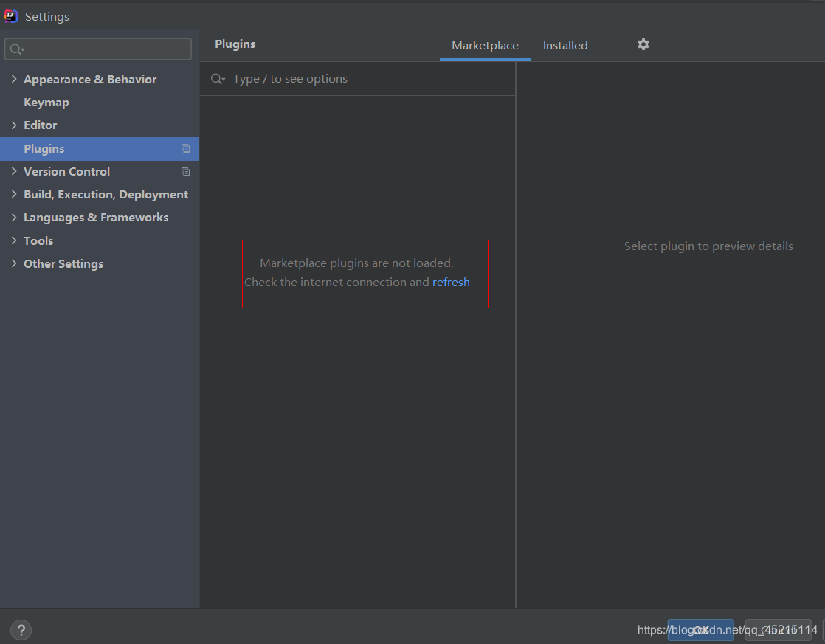Click the magnifier icon in plugin search

(x=217, y=79)
